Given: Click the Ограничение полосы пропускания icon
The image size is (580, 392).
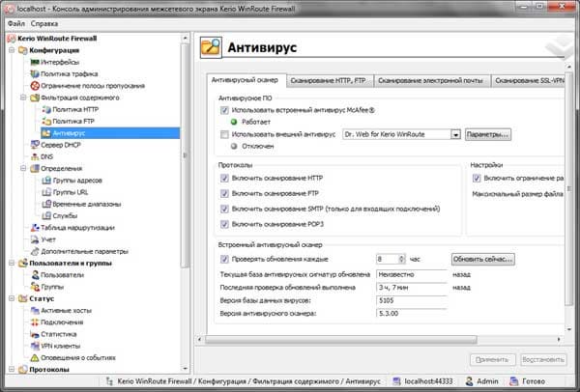Looking at the screenshot, I should click(x=35, y=86).
